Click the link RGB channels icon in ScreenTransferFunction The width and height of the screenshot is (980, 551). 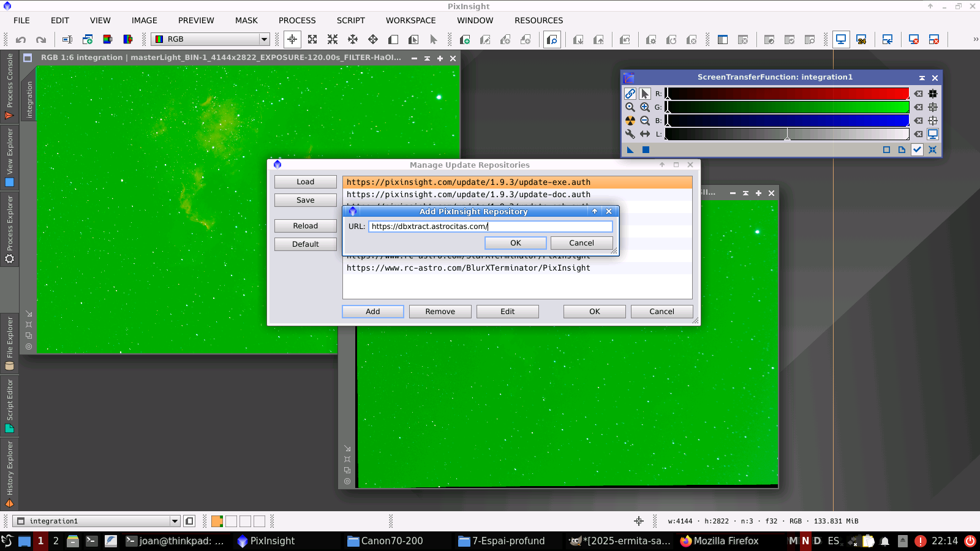tap(630, 94)
